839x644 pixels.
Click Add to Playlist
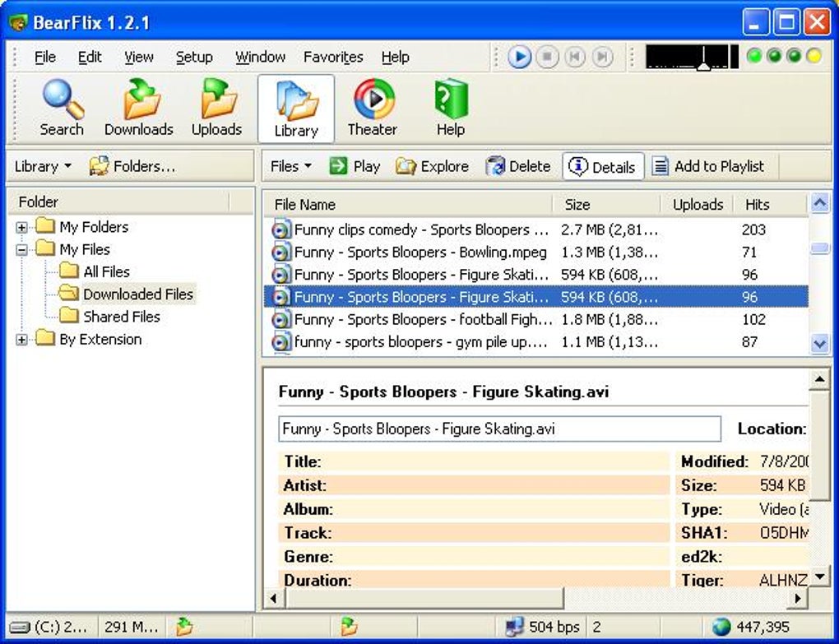tap(708, 166)
